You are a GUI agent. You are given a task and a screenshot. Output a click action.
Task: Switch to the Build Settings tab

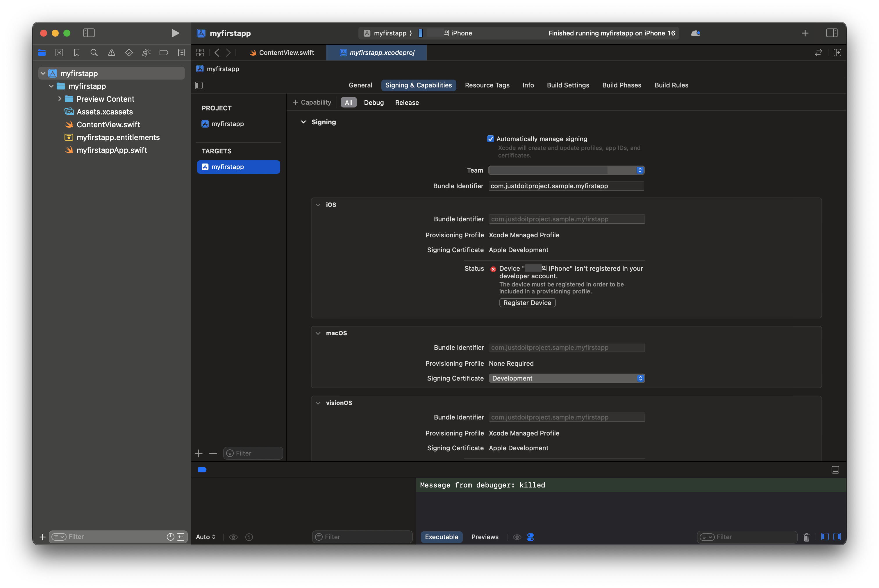(568, 85)
